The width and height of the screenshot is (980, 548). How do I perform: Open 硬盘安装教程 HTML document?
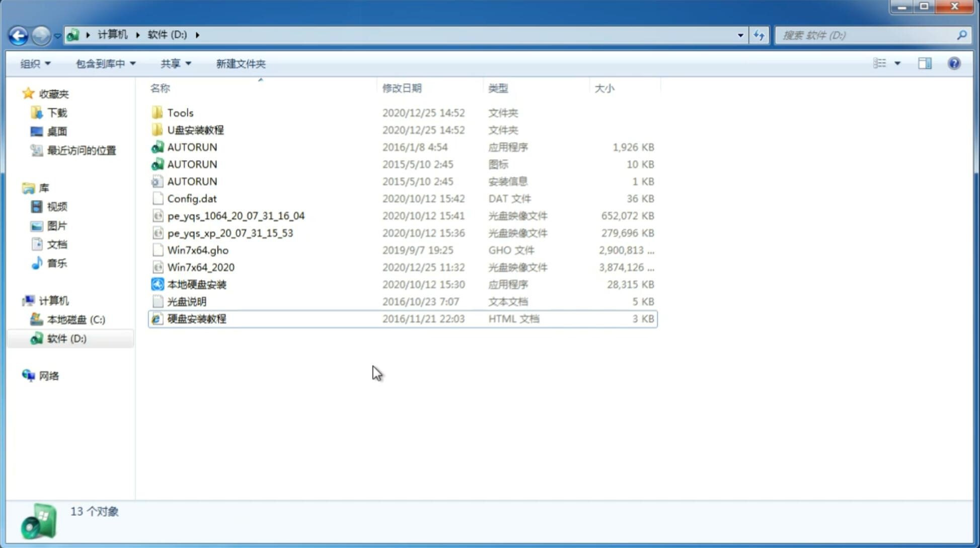tap(196, 318)
